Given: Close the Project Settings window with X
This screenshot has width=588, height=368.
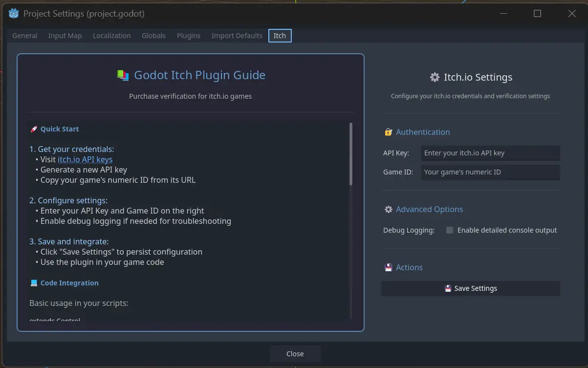Looking at the screenshot, I should click(x=572, y=14).
